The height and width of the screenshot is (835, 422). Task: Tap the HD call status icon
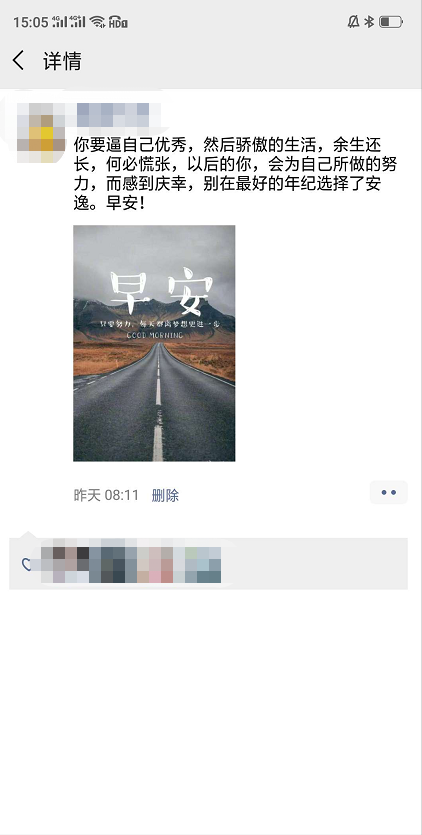[118, 22]
